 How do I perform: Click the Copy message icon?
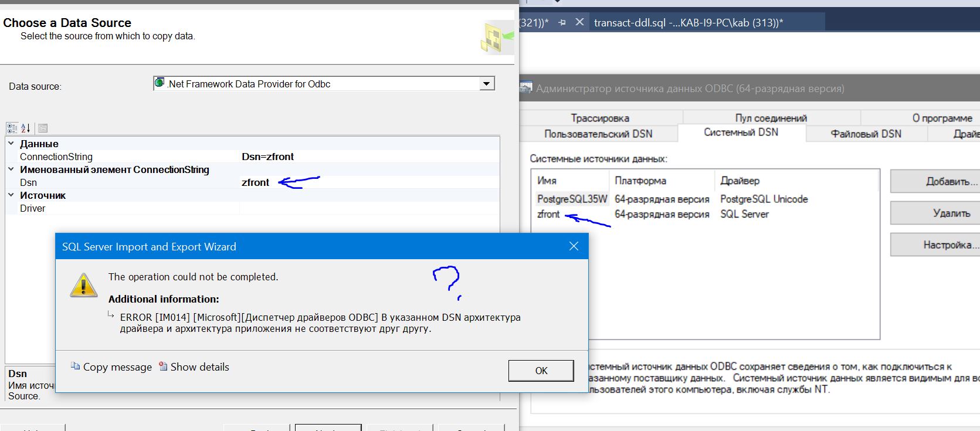point(76,366)
